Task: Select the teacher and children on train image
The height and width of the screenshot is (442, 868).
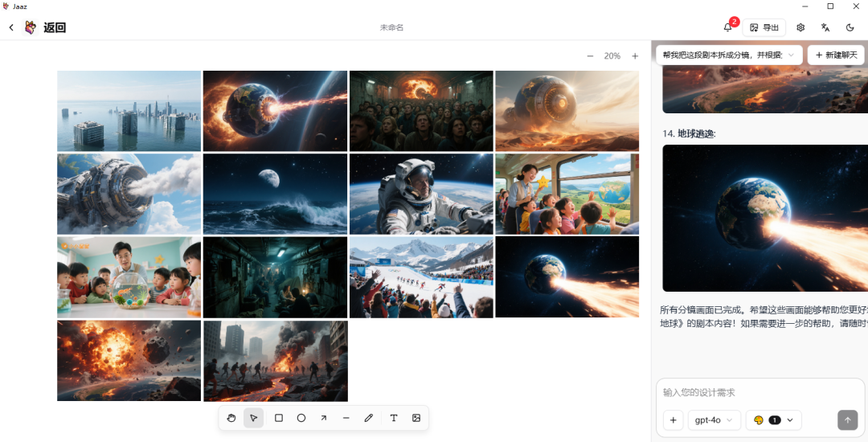Action: (x=567, y=194)
